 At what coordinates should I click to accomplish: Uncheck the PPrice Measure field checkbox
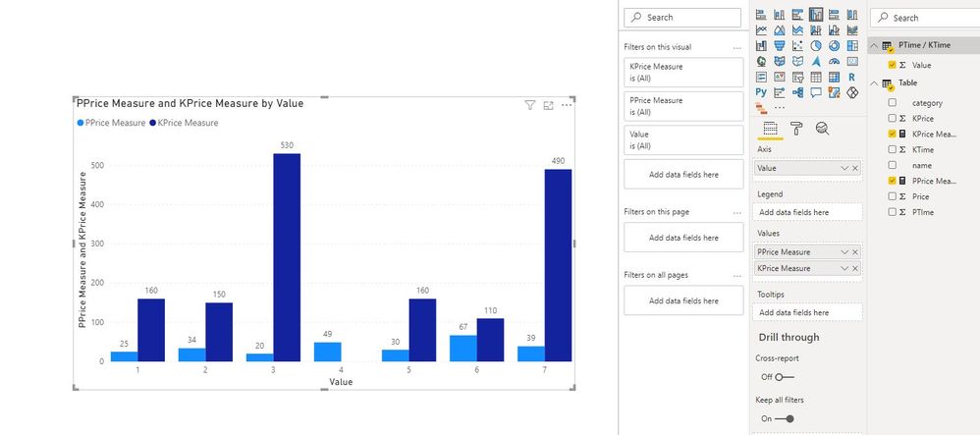pos(892,181)
